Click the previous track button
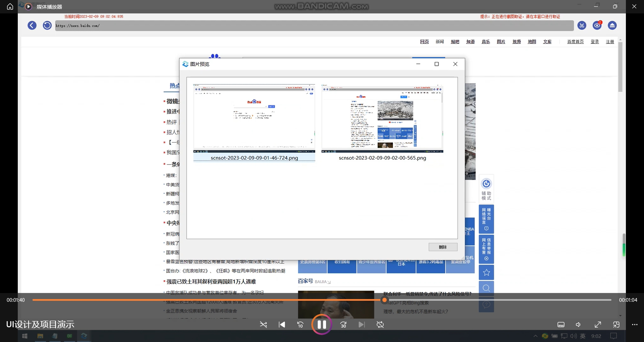The width and height of the screenshot is (644, 342). [282, 325]
